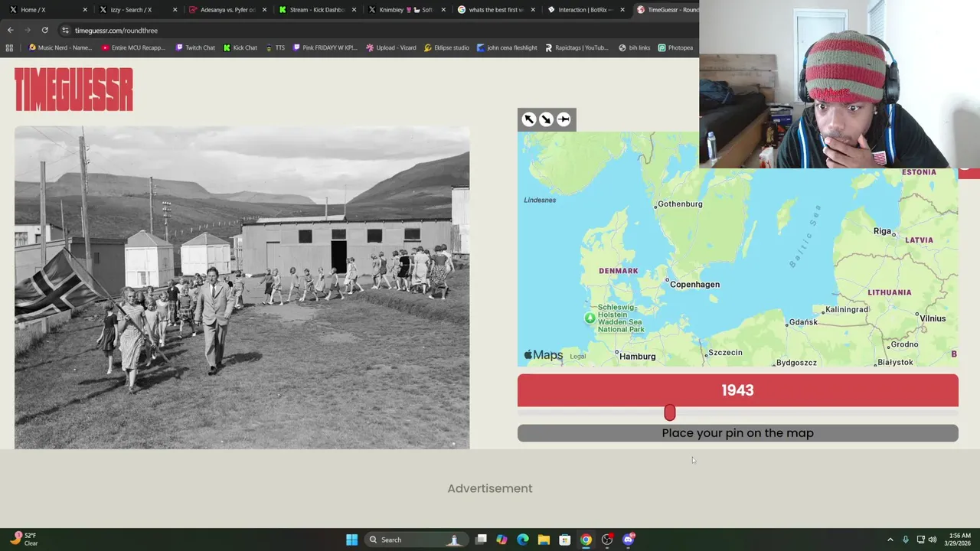
Task: Click the Hamburg label on the map
Action: pyautogui.click(x=637, y=357)
